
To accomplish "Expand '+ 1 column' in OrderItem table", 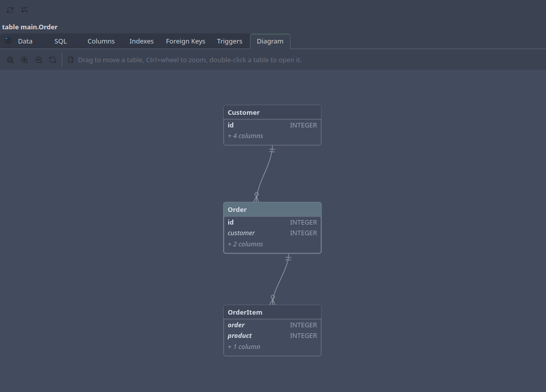I will click(244, 347).
